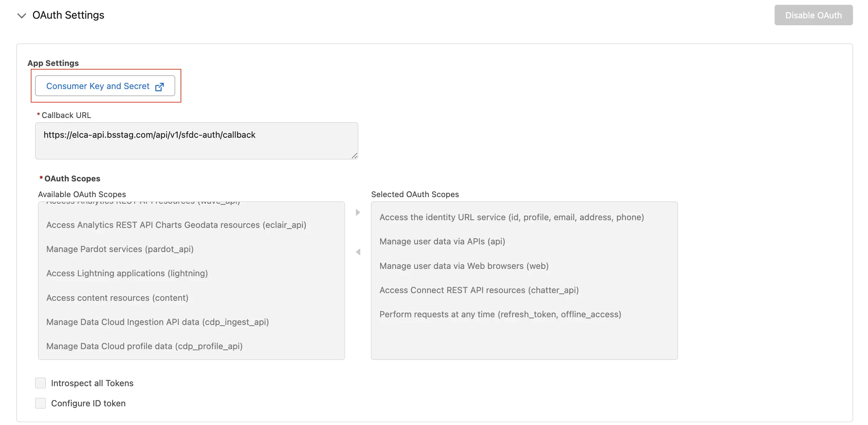This screenshot has height=425, width=868.
Task: Click the external link icon beside Consumer Key and Secret
Action: point(160,86)
